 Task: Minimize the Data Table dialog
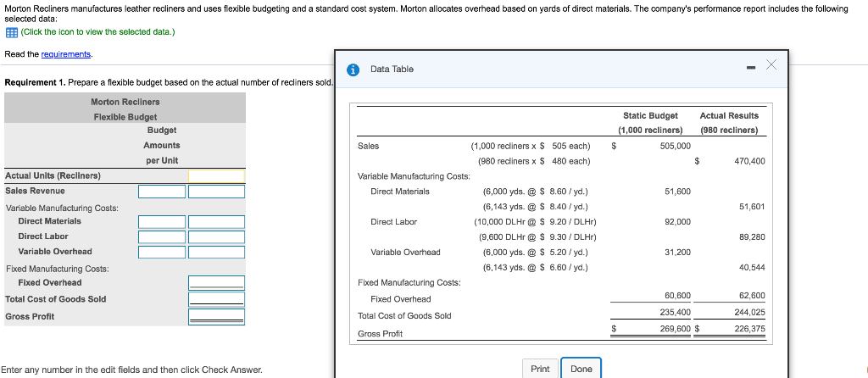[750, 69]
